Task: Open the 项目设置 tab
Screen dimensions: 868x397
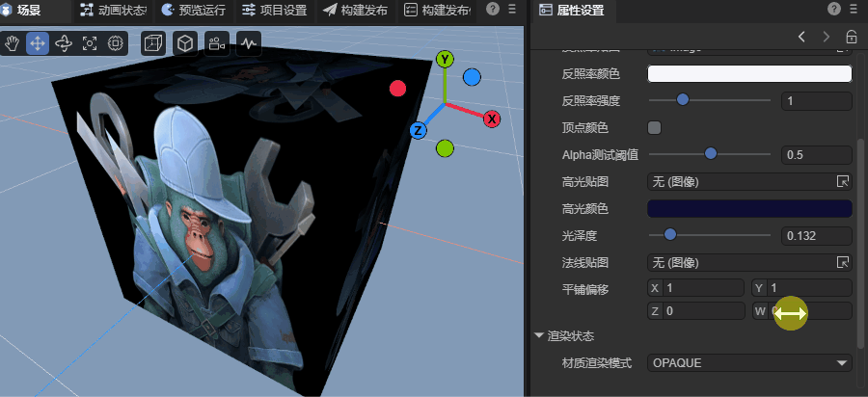Action: click(x=274, y=11)
